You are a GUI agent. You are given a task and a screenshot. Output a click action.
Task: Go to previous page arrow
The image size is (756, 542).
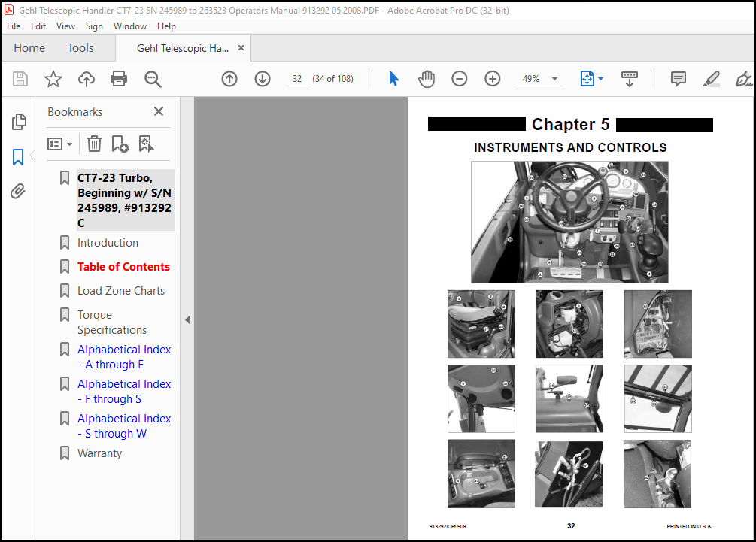tap(229, 78)
